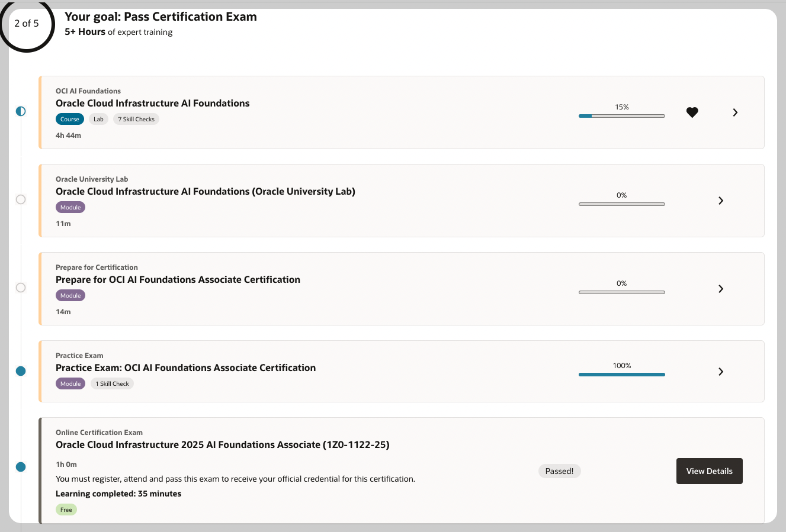Viewport: 786px width, 532px height.
Task: Click the filled timeline marker for Online Certification Exam
Action: pyautogui.click(x=21, y=467)
